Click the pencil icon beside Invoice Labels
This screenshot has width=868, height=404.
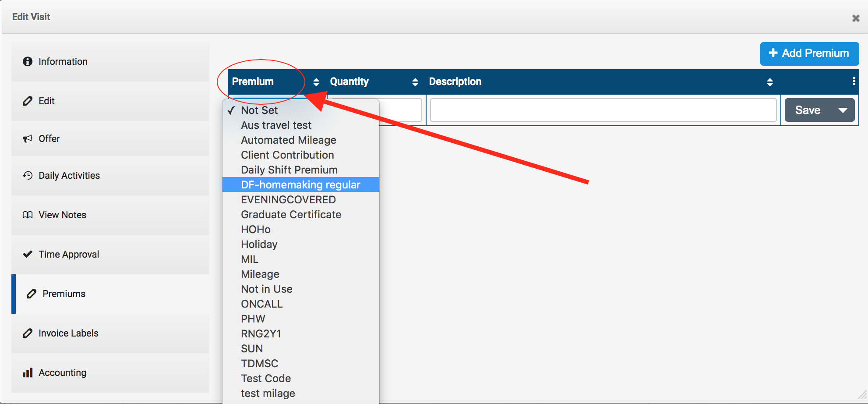[x=28, y=333]
